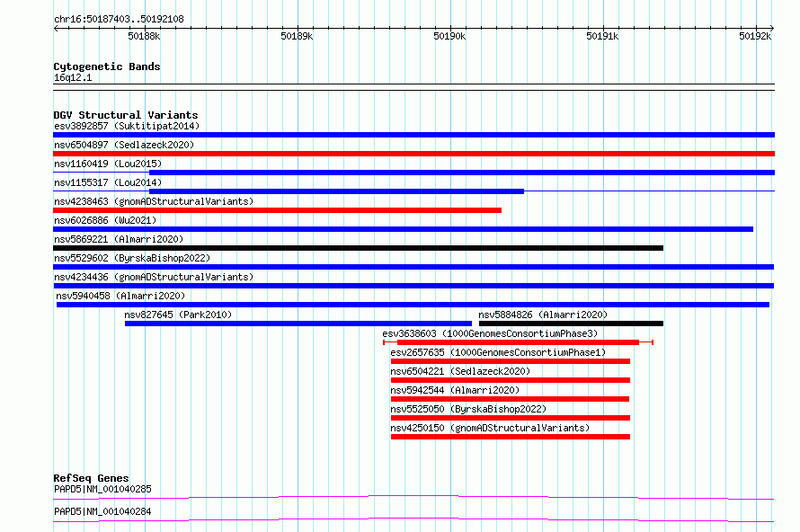Viewport: 800px width, 532px height.
Task: Click the RefSeq Genes track title
Action: tap(91, 478)
